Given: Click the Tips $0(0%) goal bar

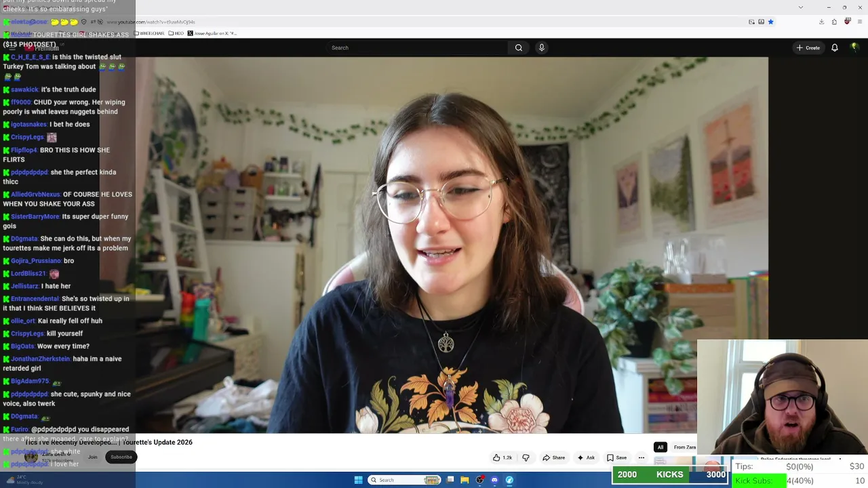Looking at the screenshot, I should [800, 466].
